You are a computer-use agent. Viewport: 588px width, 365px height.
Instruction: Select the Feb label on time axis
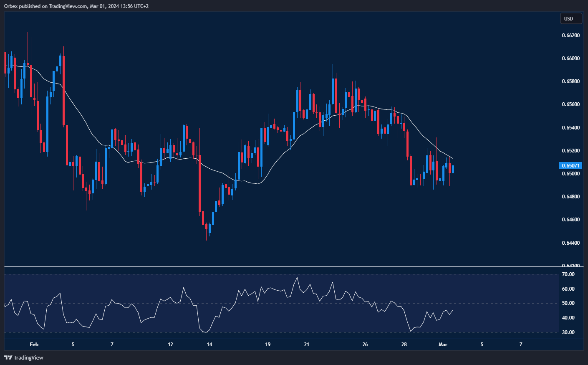point(34,345)
